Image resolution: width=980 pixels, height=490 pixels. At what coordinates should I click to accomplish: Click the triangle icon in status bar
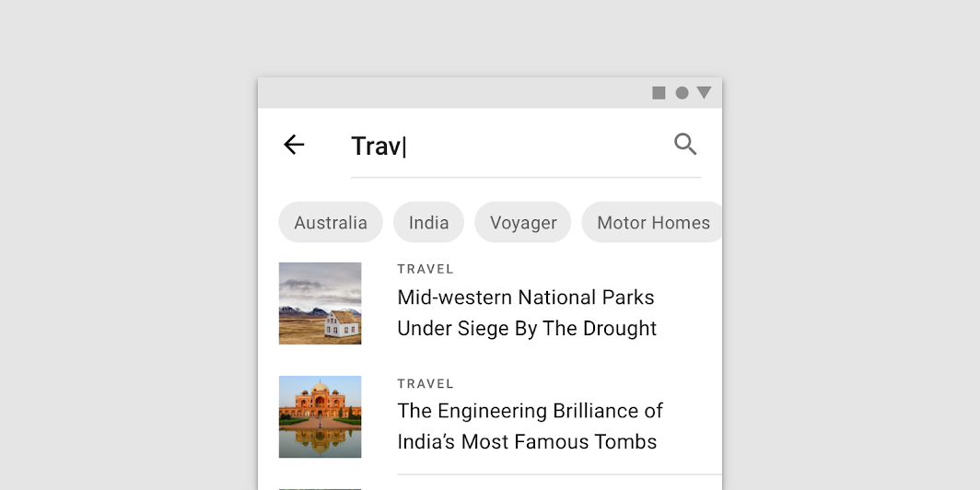point(705,92)
